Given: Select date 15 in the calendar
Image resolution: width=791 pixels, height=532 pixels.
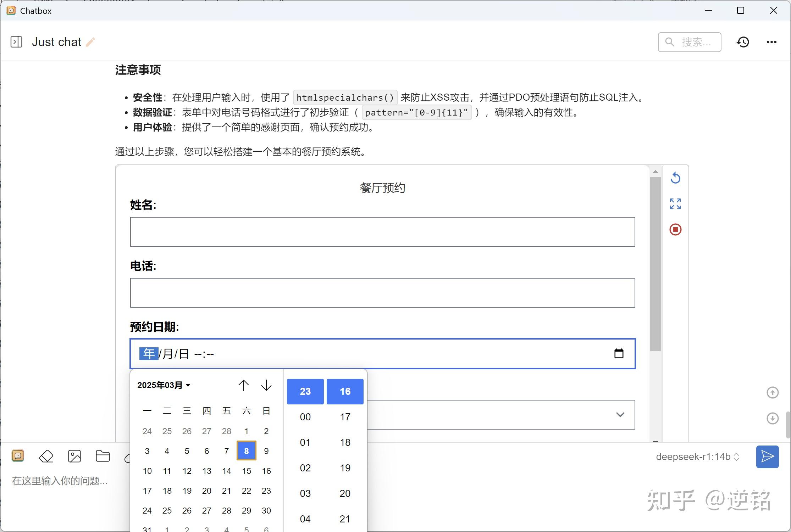Looking at the screenshot, I should pyautogui.click(x=247, y=471).
